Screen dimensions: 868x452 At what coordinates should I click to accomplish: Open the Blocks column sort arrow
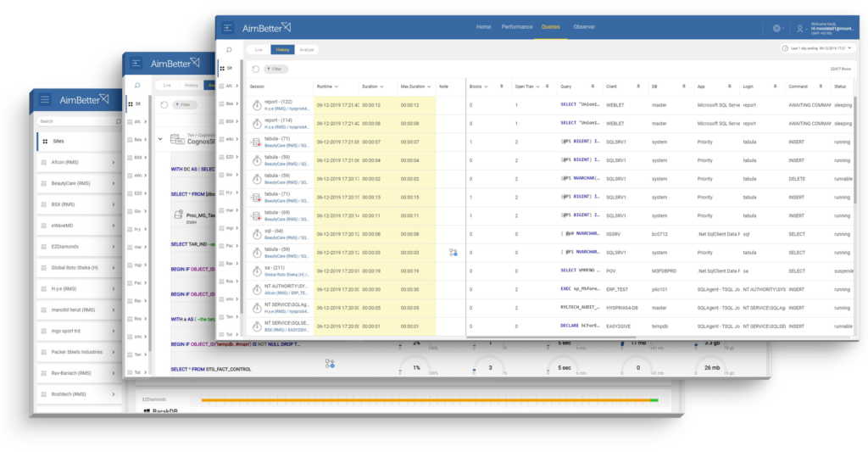(x=486, y=87)
